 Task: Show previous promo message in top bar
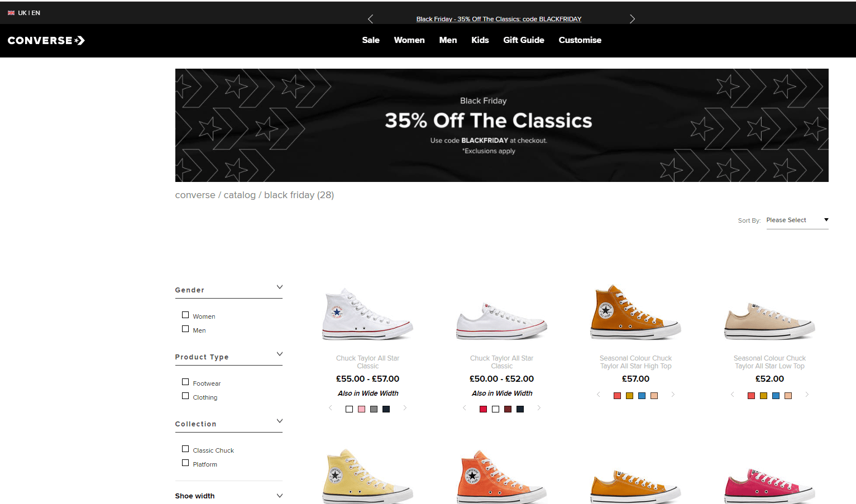click(x=370, y=19)
